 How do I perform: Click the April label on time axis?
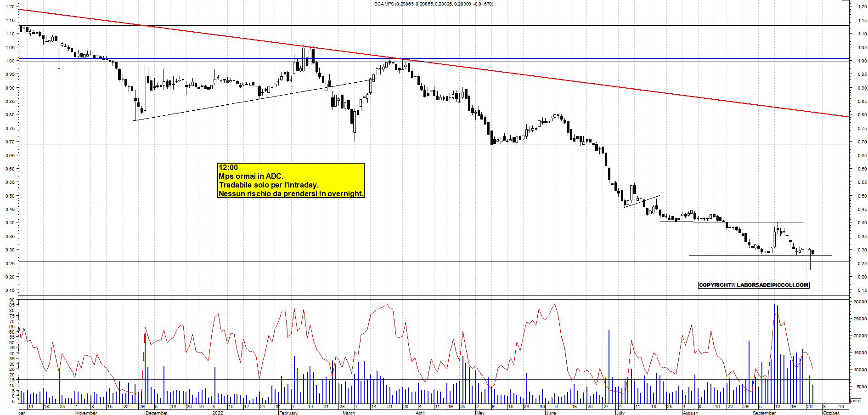[420, 413]
